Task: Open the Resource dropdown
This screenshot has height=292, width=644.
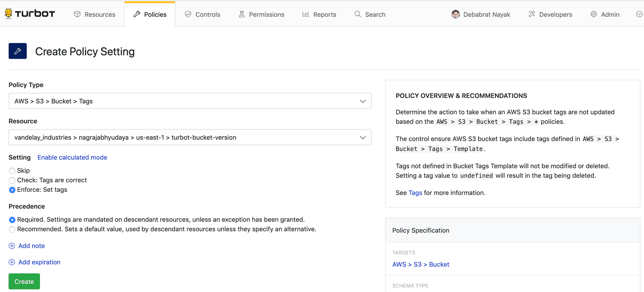Action: 190,137
